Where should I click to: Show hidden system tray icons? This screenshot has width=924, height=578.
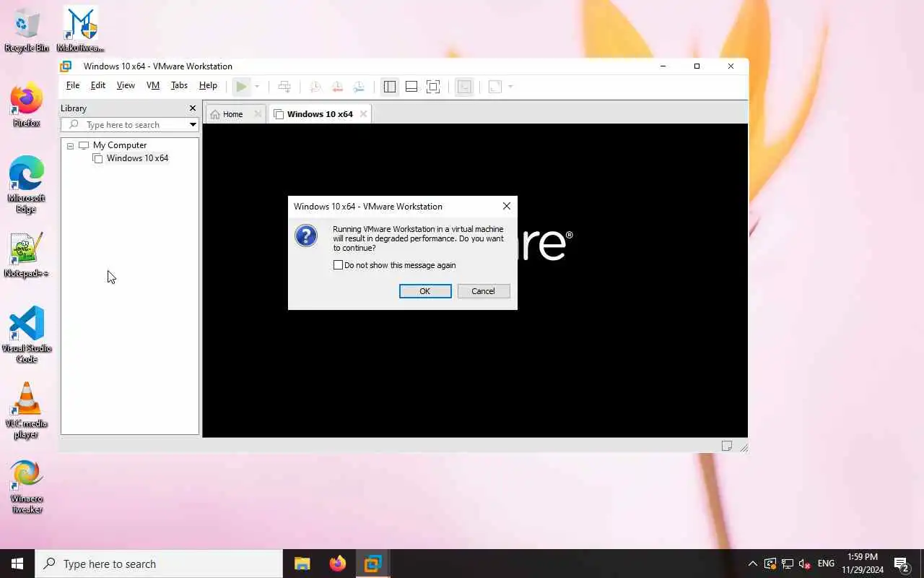coord(752,564)
